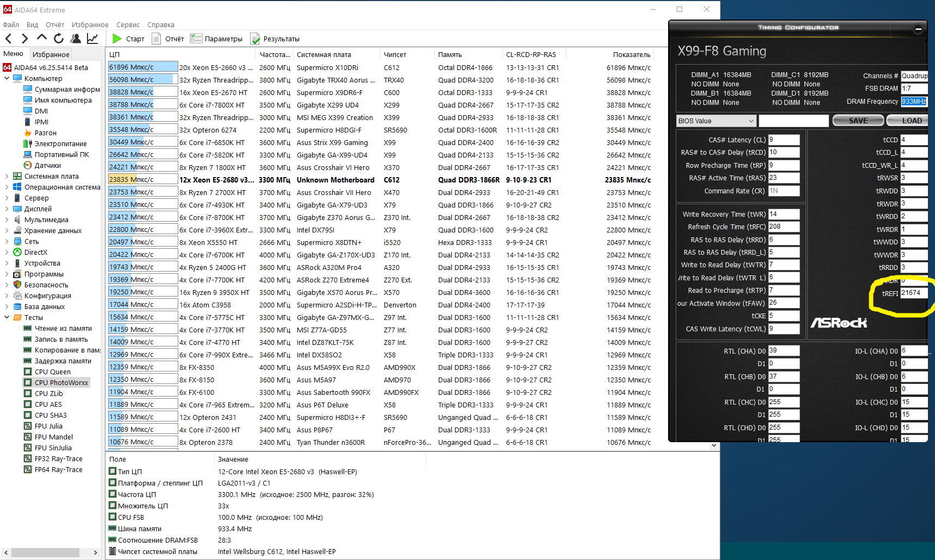
Task: Open the Справка menu
Action: [x=161, y=24]
